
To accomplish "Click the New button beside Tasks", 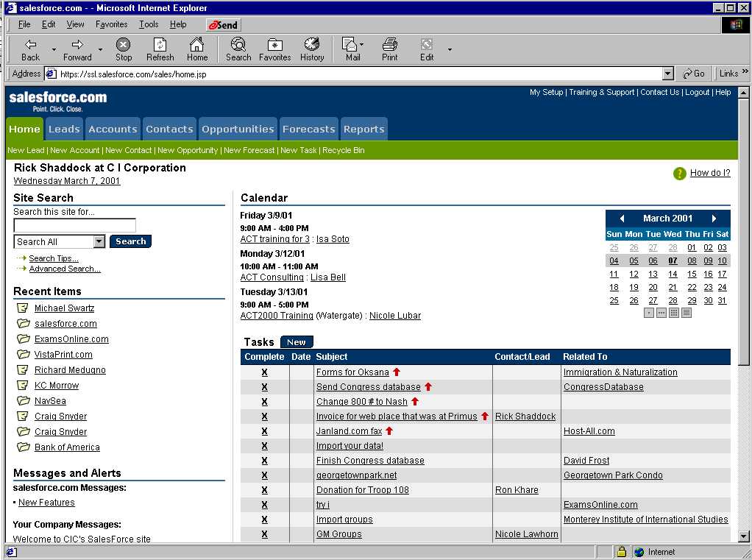I will (297, 342).
